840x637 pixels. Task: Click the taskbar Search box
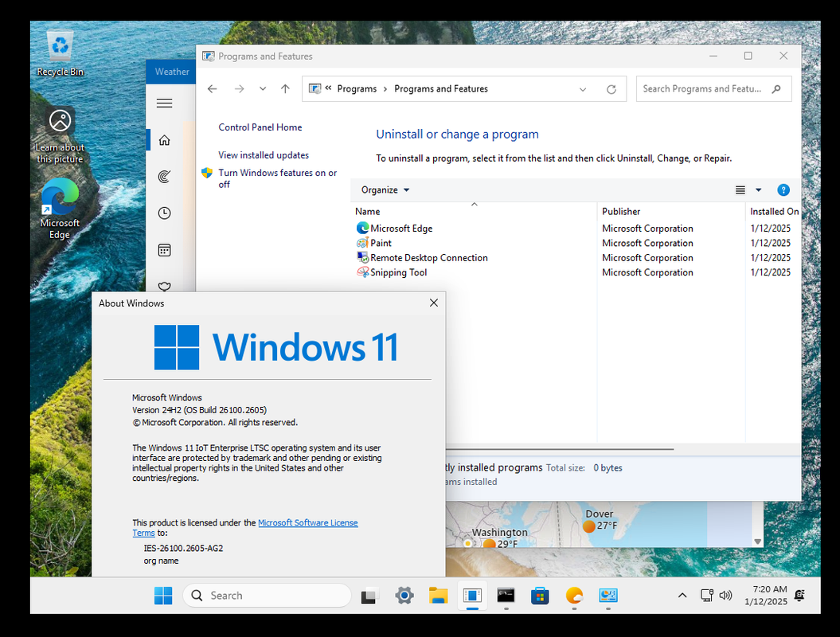click(x=267, y=596)
